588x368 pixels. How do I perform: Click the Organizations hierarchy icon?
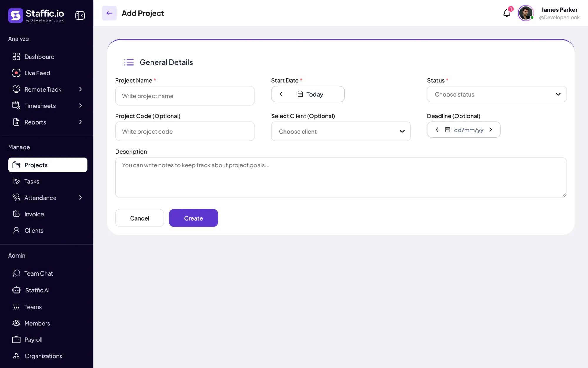[16, 356]
